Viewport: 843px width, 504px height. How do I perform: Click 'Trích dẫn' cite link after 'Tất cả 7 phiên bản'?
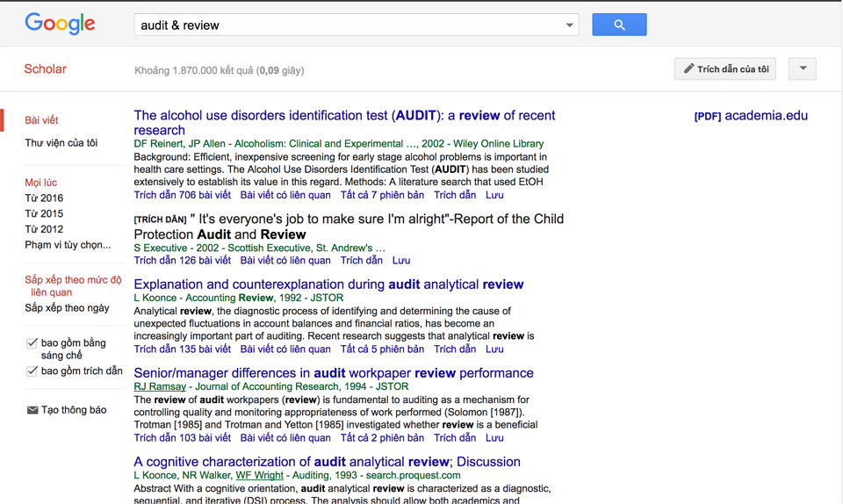coord(455,195)
